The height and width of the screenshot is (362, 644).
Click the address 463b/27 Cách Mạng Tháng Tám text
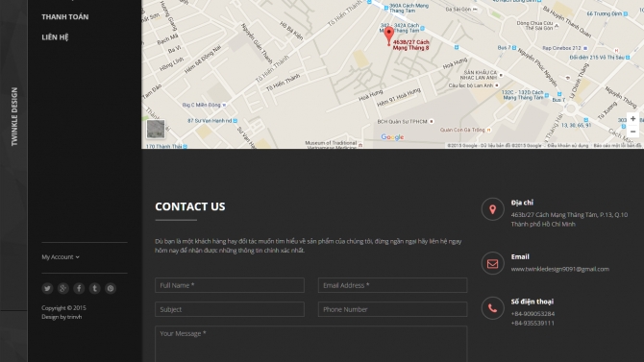pyautogui.click(x=569, y=215)
